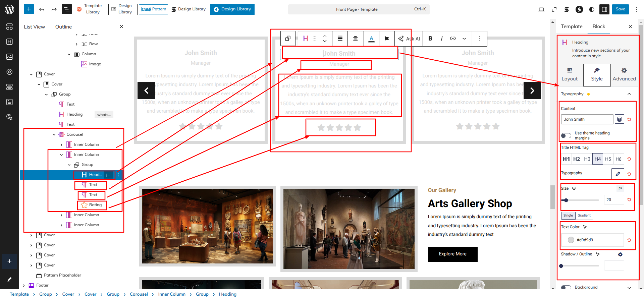Switch to the Advanced tab
Viewport: 644px width, 300px height.
click(624, 74)
